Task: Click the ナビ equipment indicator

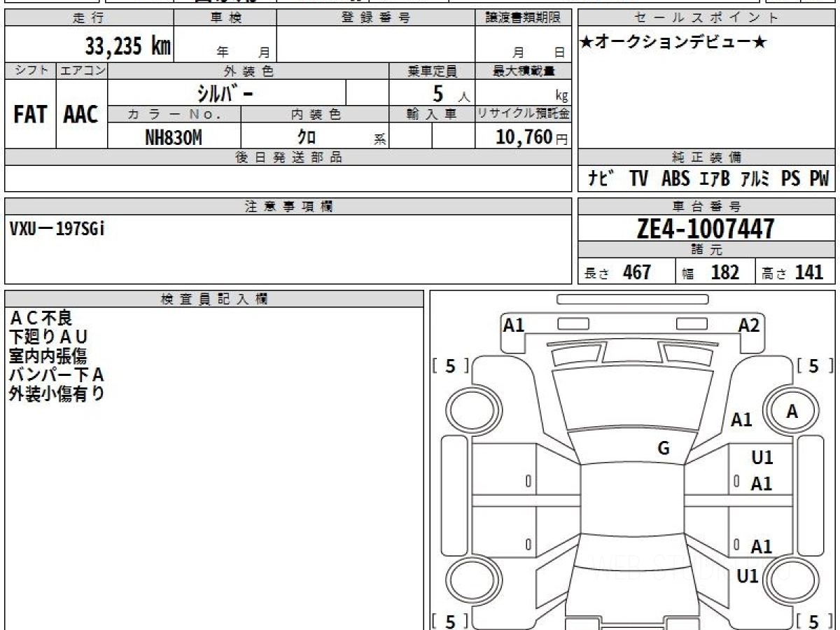Action: click(601, 179)
